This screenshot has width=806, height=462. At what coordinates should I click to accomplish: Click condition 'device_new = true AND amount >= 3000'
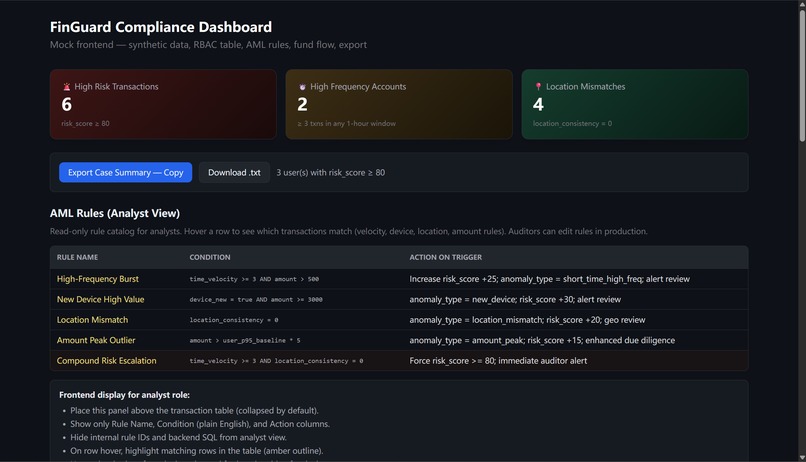tap(256, 300)
